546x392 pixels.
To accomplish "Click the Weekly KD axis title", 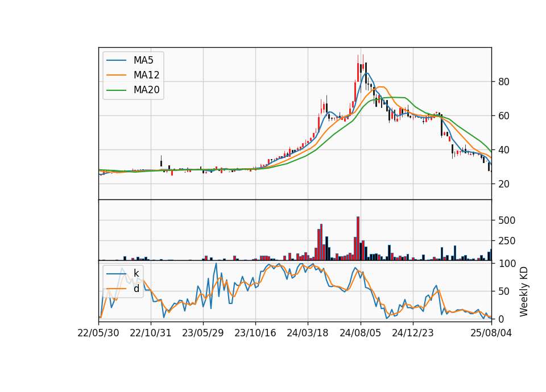I will click(x=524, y=291).
